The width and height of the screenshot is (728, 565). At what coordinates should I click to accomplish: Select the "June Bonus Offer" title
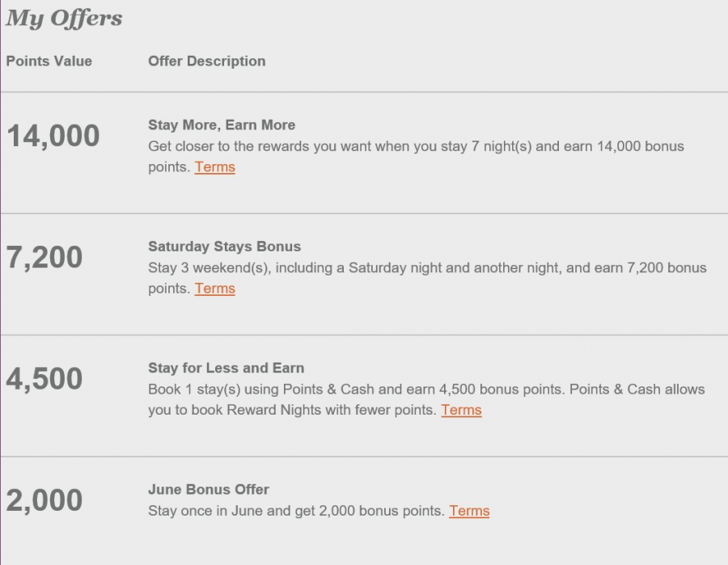click(209, 489)
